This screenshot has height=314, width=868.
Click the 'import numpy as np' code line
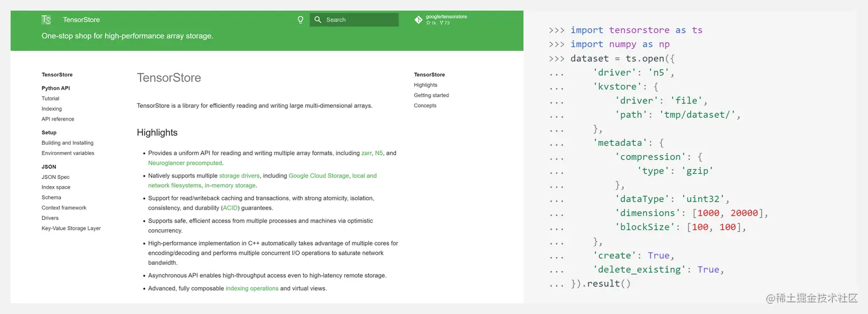609,44
